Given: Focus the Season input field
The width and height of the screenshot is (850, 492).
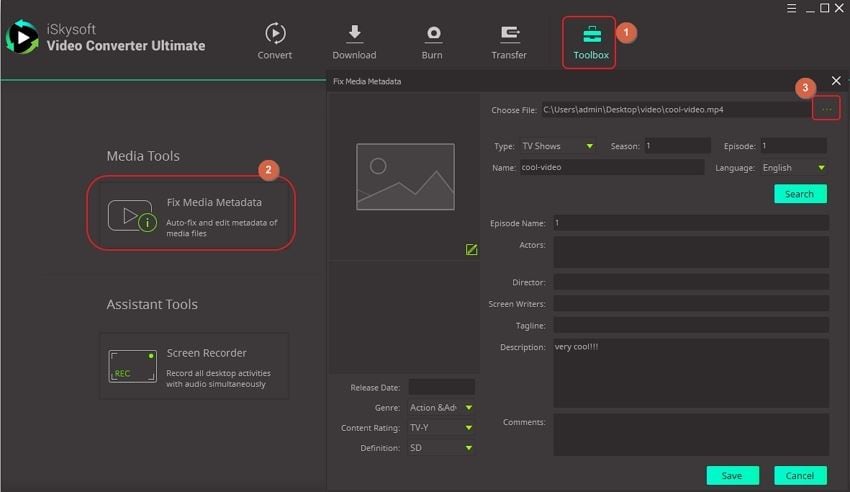Looking at the screenshot, I should (677, 146).
